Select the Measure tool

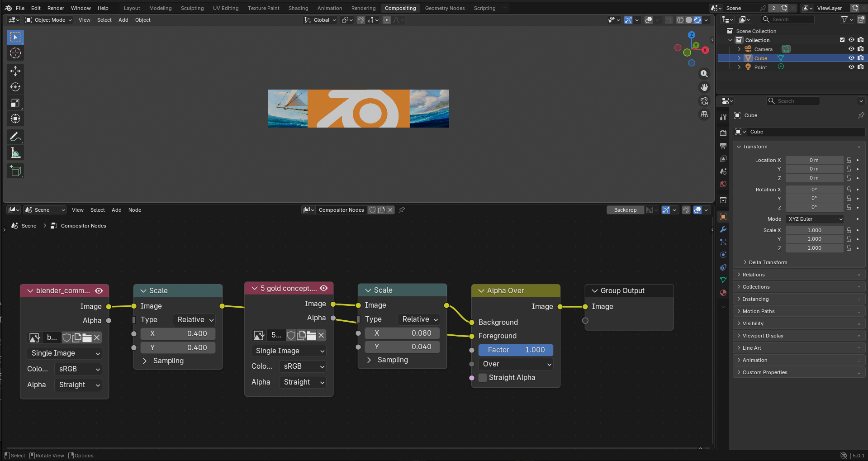(15, 153)
